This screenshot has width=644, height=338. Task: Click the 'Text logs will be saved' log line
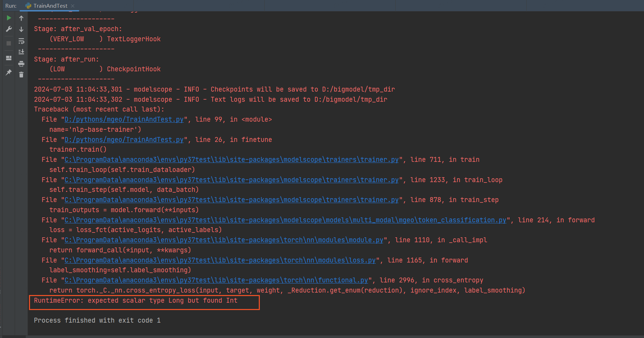click(x=211, y=99)
